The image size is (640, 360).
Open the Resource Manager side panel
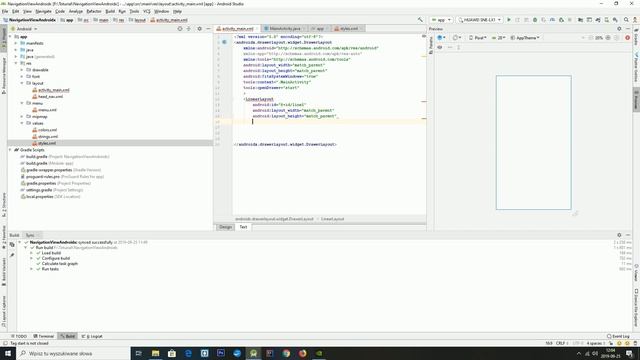pyautogui.click(x=4, y=76)
